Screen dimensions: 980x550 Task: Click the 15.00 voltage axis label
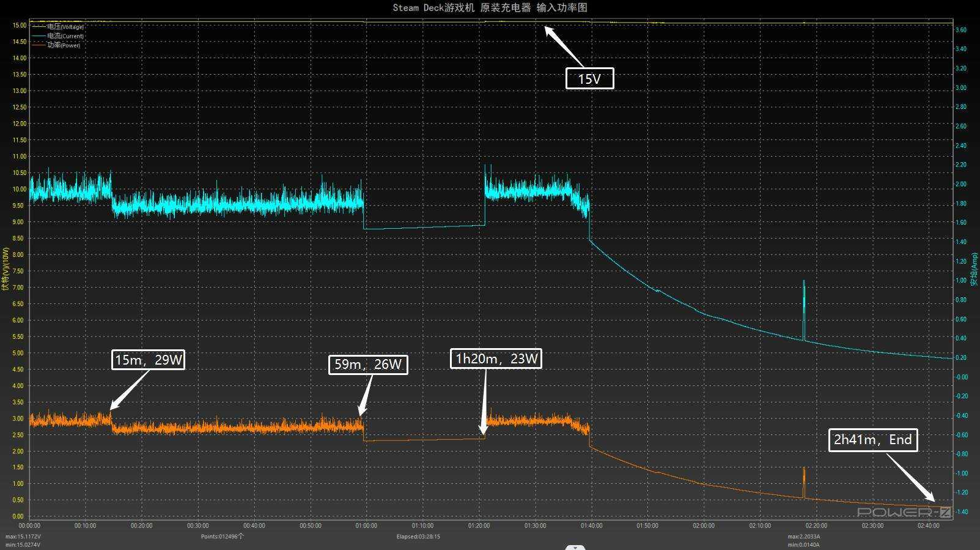pos(19,26)
